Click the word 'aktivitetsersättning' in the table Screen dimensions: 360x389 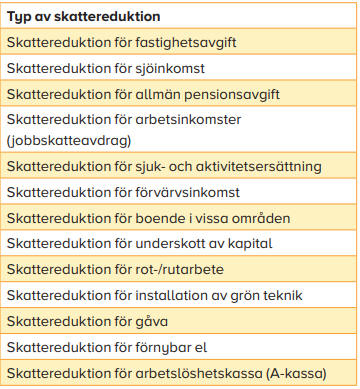point(259,166)
